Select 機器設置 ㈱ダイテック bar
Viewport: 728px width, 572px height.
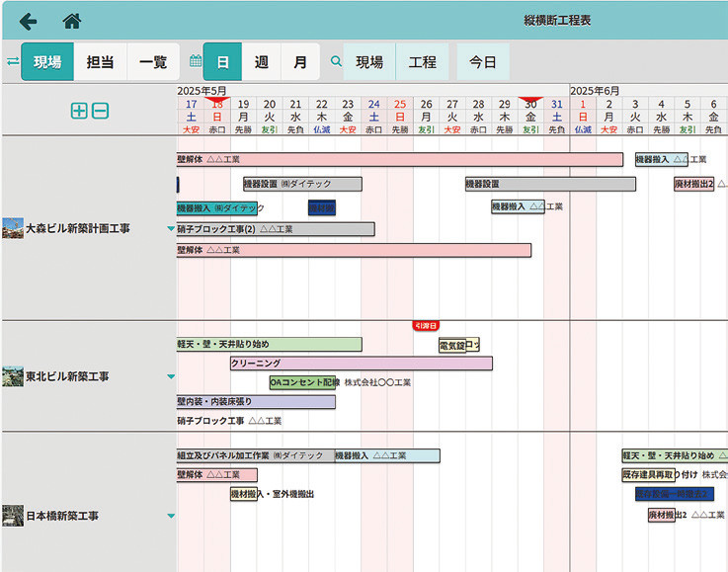302,184
